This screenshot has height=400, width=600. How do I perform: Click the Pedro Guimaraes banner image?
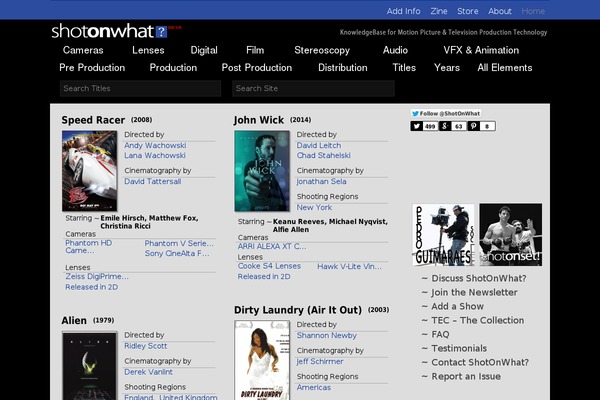pos(443,235)
